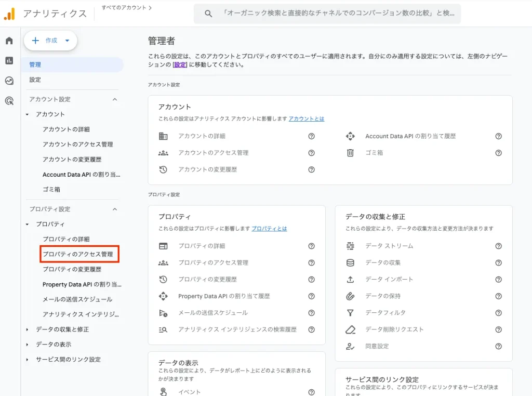This screenshot has height=396, width=532.
Task: Click the アカウントの詳細 building icon in card
Action: 163,136
